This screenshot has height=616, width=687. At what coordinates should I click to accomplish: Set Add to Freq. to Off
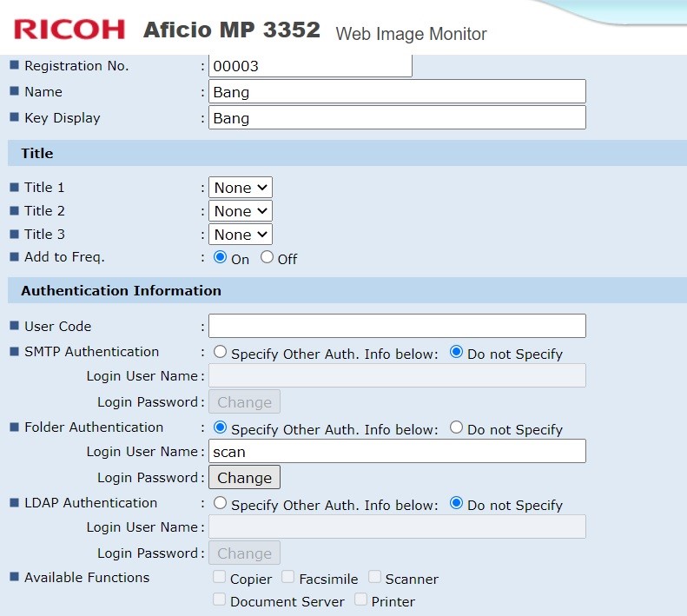coord(267,257)
